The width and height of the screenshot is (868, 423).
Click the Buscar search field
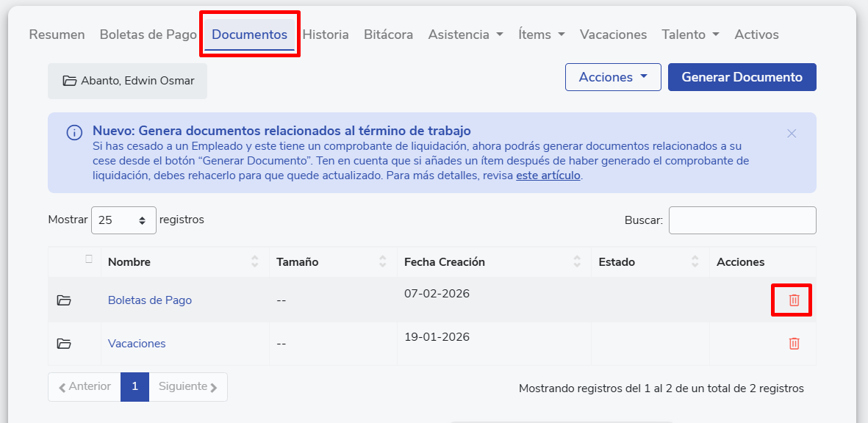pyautogui.click(x=742, y=220)
